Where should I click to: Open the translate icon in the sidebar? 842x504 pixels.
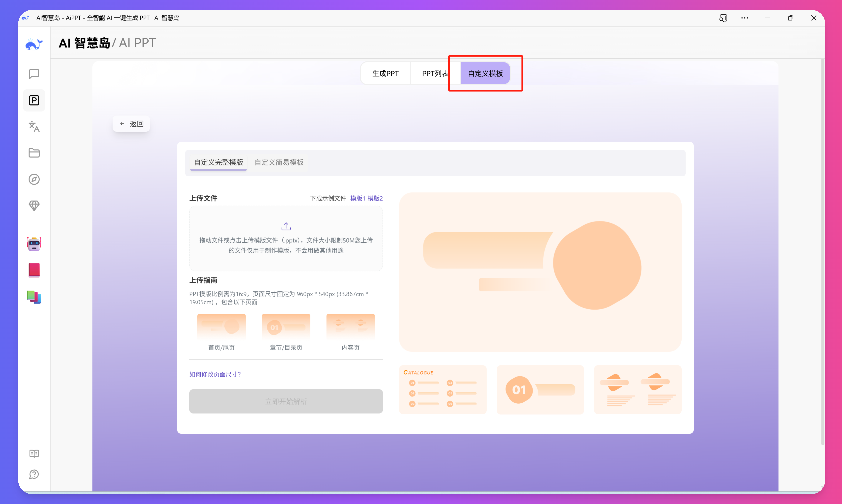tap(34, 127)
